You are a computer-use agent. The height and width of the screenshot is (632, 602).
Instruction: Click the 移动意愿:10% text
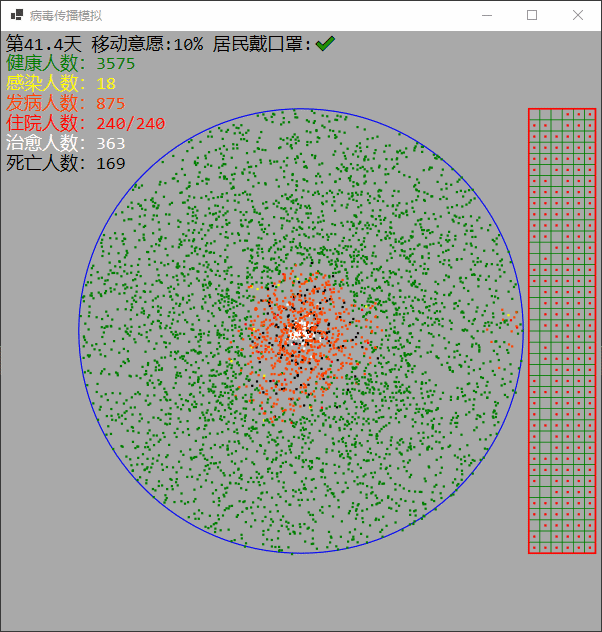tap(147, 44)
